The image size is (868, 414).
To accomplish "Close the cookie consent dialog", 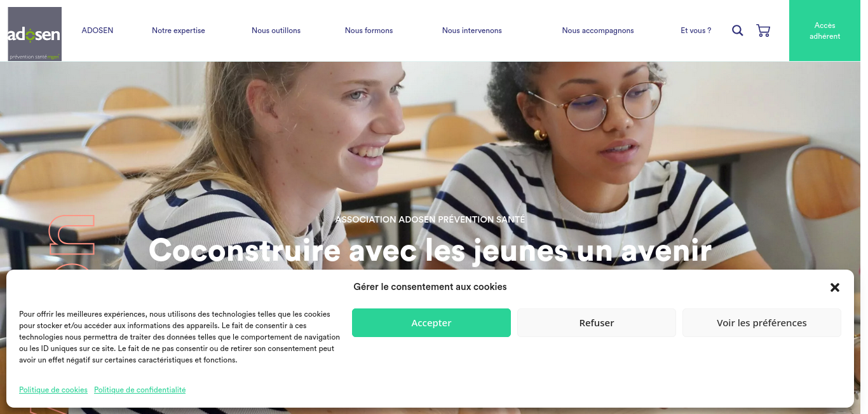I will (x=835, y=287).
